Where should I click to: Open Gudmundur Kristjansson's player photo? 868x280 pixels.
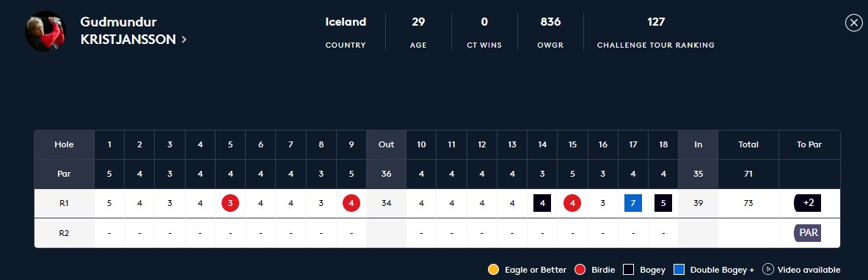(x=46, y=32)
